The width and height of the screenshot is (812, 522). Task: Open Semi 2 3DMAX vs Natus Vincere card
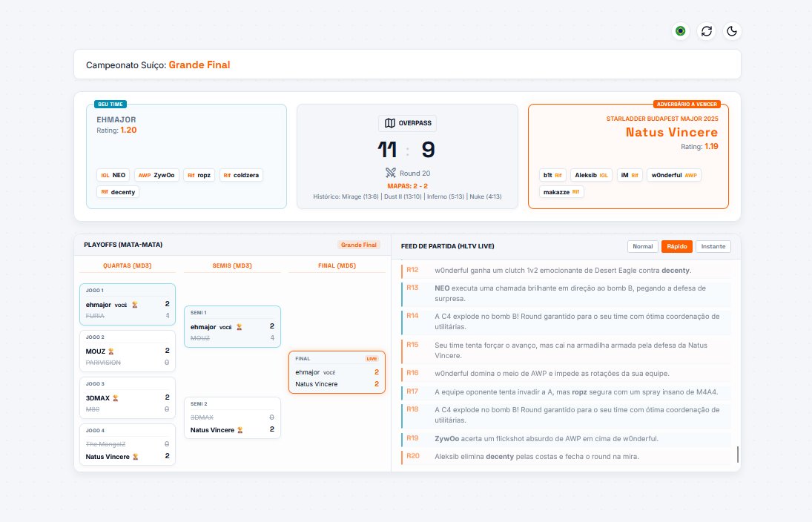coord(233,418)
